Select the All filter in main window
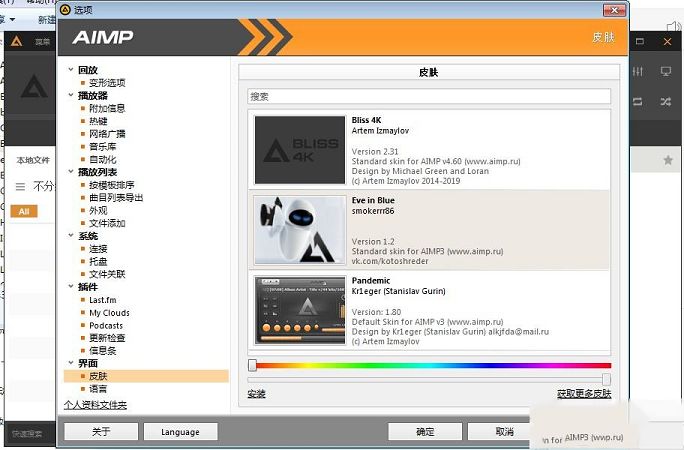The image size is (684, 450). [24, 211]
